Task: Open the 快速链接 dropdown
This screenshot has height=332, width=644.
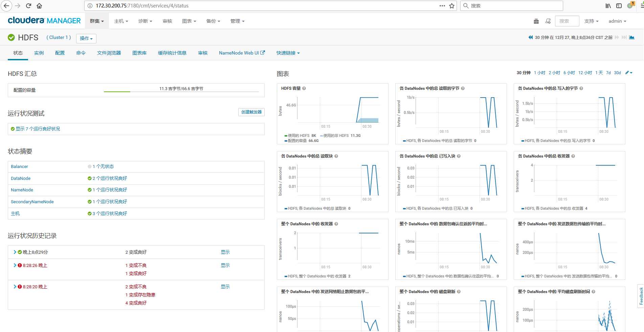Action: [x=288, y=53]
